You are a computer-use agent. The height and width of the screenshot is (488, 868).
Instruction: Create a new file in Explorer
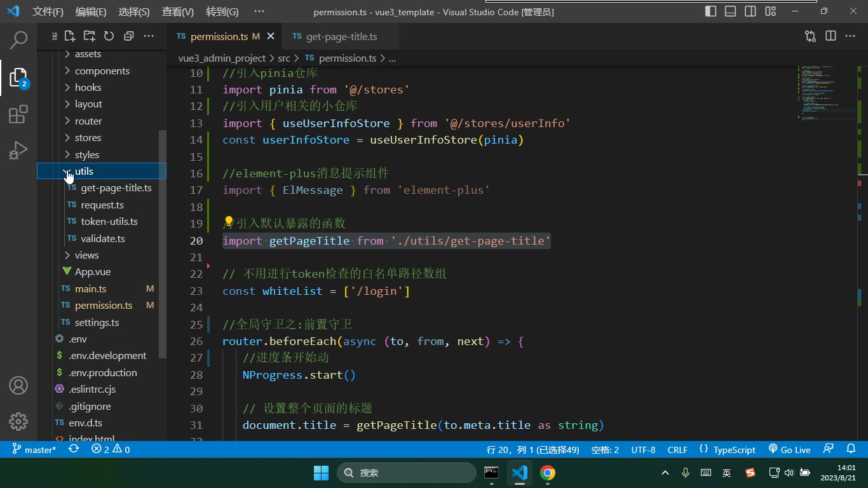coord(69,36)
